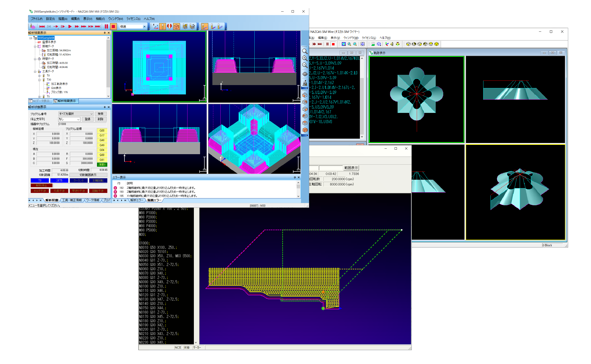Click zoom-window icon in Wire toolbar

pos(344,44)
